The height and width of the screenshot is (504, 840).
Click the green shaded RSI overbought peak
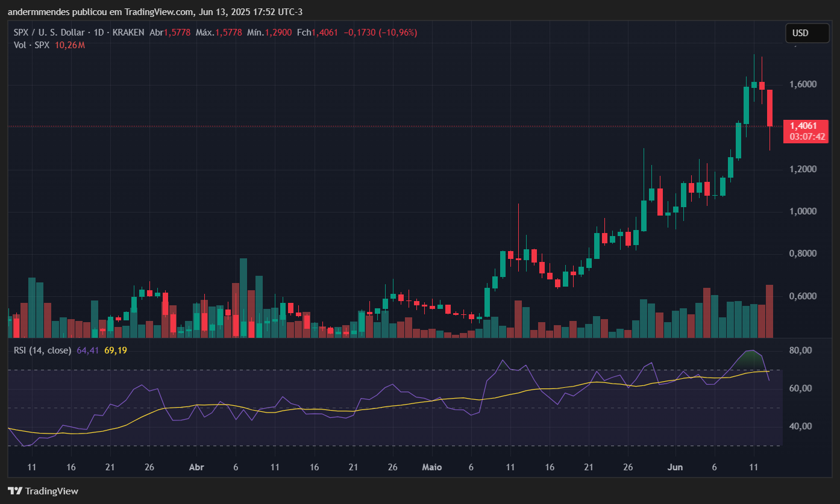click(x=751, y=358)
